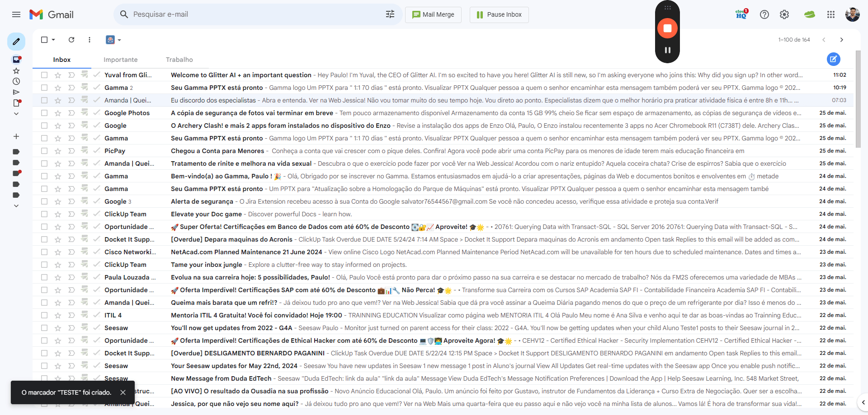This screenshot has height=415, width=868.
Task: Open Settings gear
Action: [x=784, y=14]
